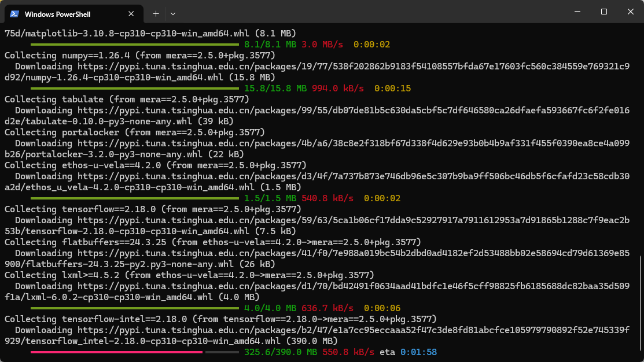
Task: Click the tabulate download URL line
Action: [x=322, y=110]
